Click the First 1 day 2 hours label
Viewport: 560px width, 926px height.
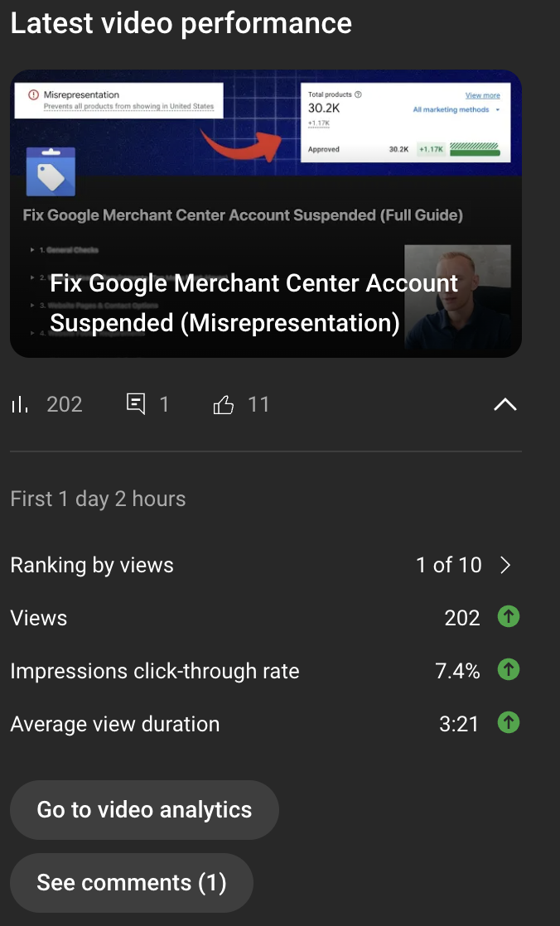point(98,499)
